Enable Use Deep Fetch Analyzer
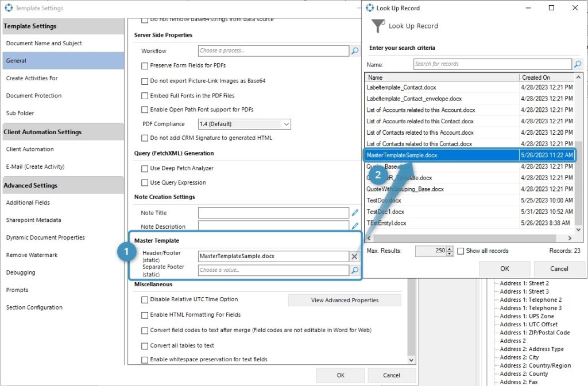The height and width of the screenshot is (386, 588). tap(145, 169)
